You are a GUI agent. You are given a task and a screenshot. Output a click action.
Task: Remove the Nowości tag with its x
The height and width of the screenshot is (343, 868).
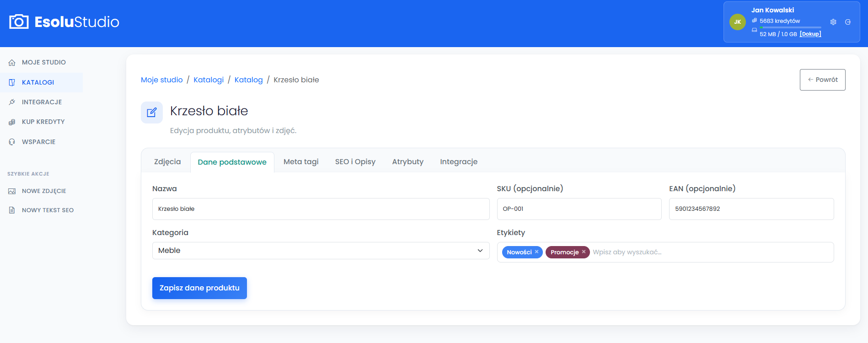coord(537,252)
